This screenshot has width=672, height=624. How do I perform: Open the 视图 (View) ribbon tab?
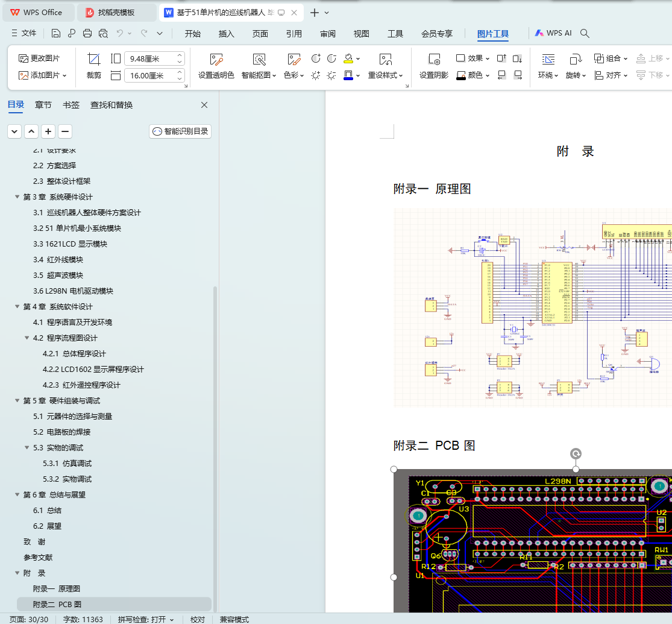pyautogui.click(x=361, y=33)
